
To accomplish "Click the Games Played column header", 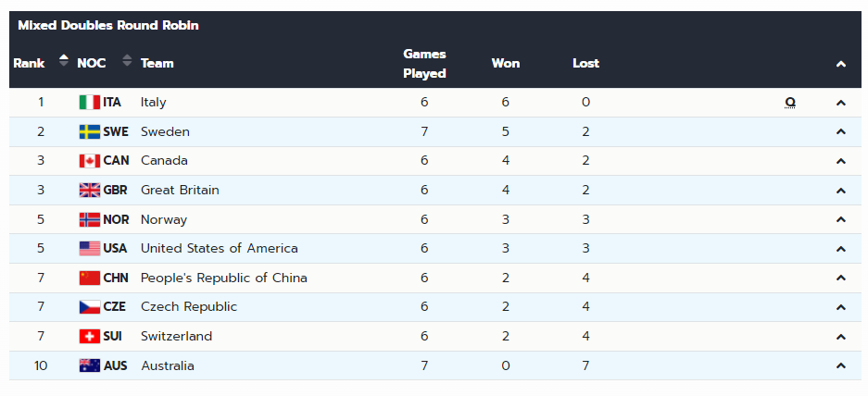I will tap(424, 64).
